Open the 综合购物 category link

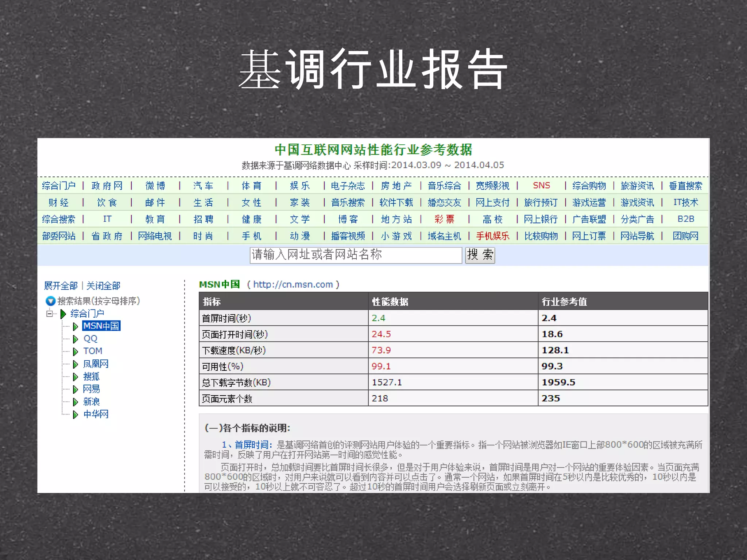(x=589, y=186)
